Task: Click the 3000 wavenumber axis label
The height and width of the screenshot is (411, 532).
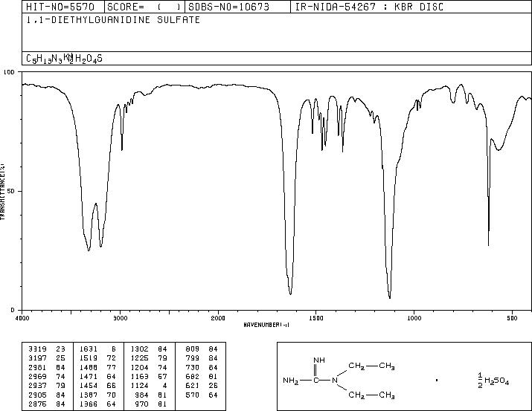Action: point(121,318)
